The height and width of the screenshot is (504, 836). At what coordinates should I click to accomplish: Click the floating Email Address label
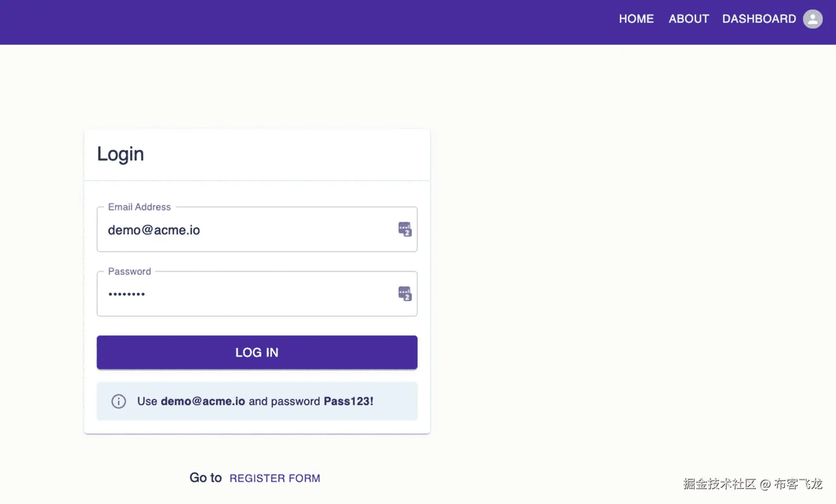coord(139,207)
